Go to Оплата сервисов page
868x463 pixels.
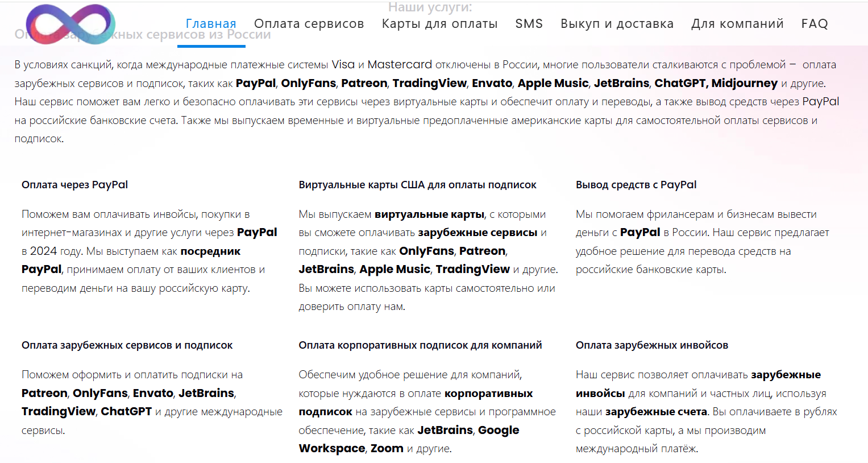coord(309,24)
